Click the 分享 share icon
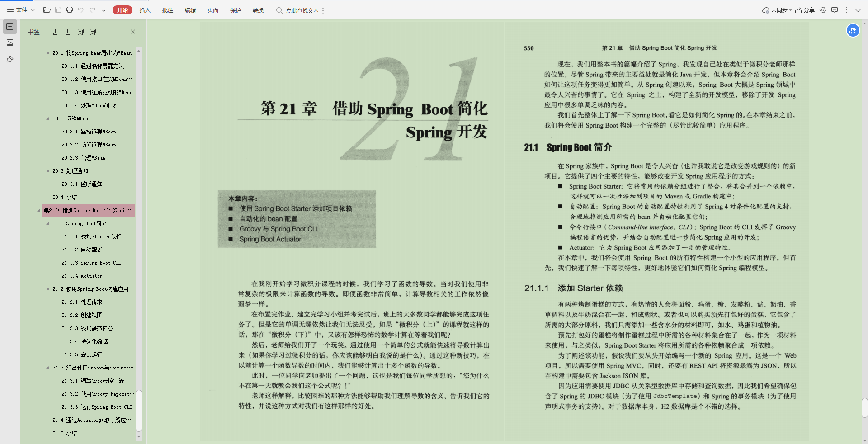868x444 pixels. click(805, 10)
